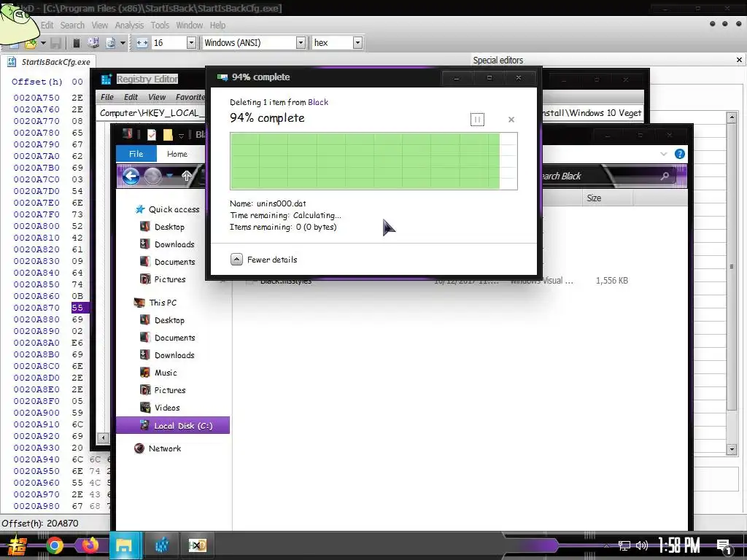Click the Explorer Back arrow button

[x=131, y=176]
